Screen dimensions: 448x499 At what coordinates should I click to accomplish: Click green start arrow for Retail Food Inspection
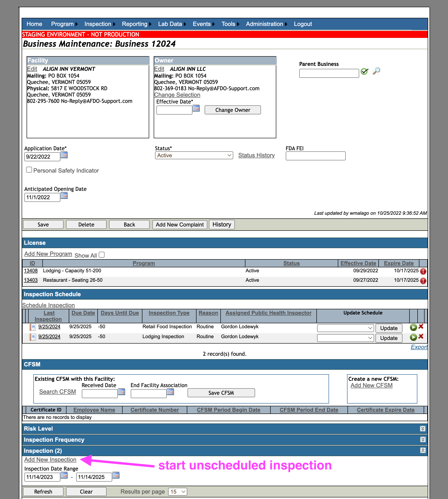pos(413,327)
